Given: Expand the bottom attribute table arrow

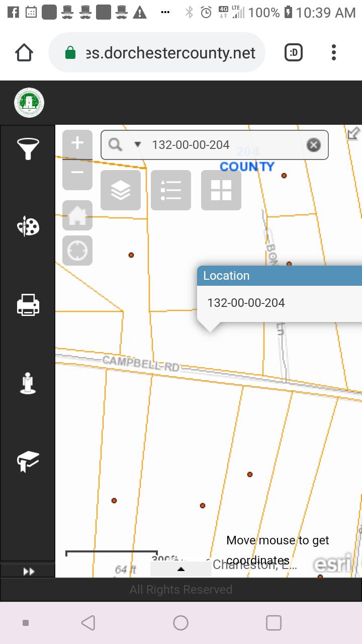Looking at the screenshot, I should click(181, 569).
